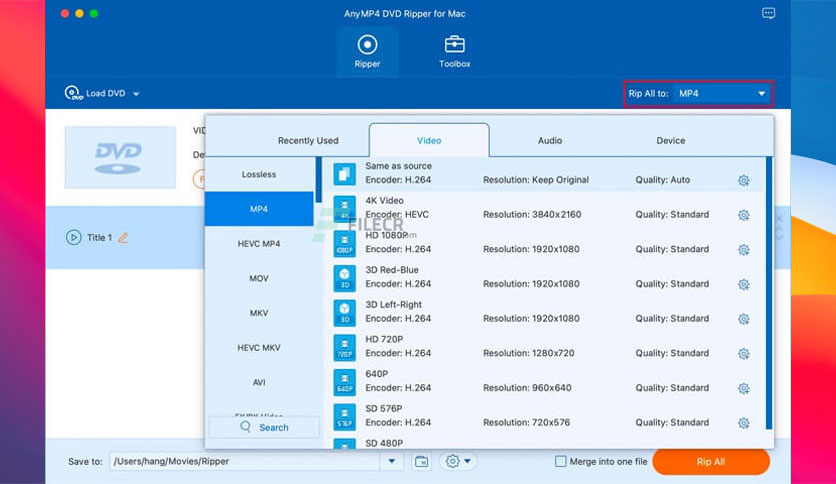
Task: Switch to the Recently Used tab
Action: click(x=308, y=141)
